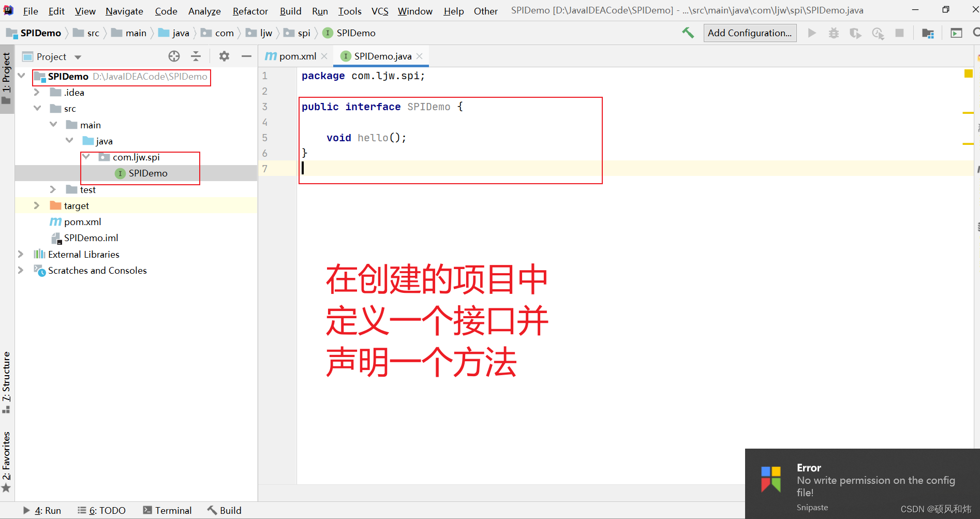Image resolution: width=980 pixels, height=519 pixels.
Task: Collapse the main folder
Action: click(x=53, y=125)
